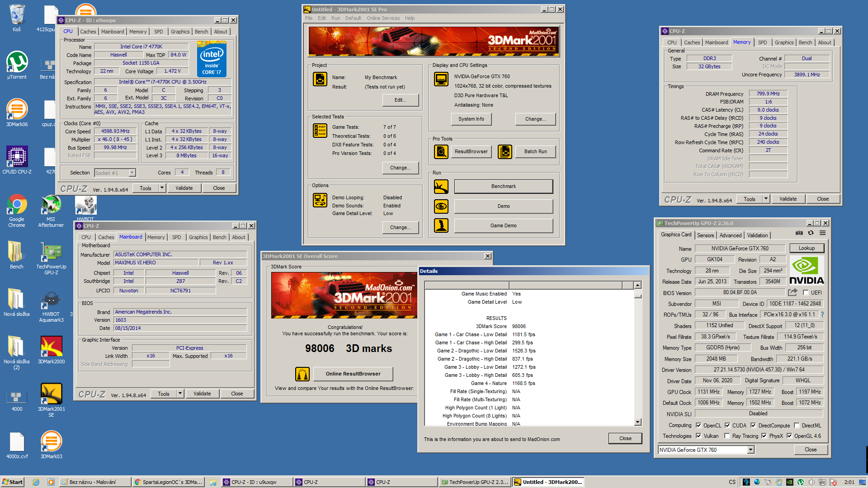868x488 pixels.
Task: Open the Sensors tab in GPU-Z
Action: 705,235
